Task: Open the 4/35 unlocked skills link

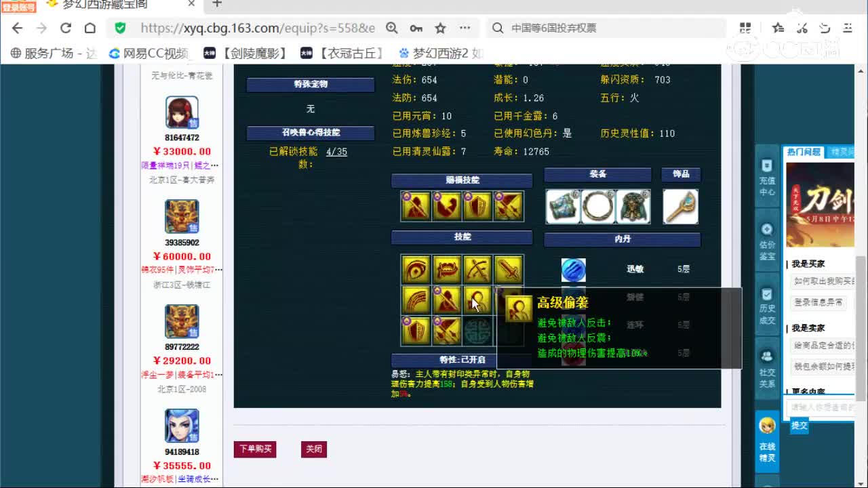Action: coord(336,152)
